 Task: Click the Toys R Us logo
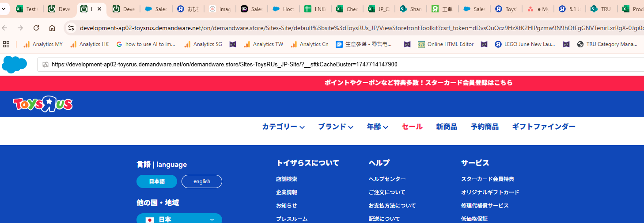point(43,104)
